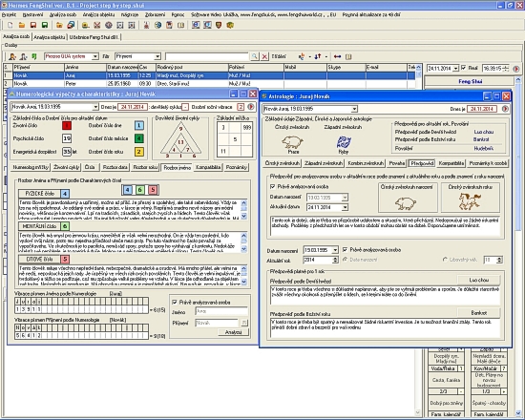The image size is (525, 420).
Task: Click the filter text input field
Action: [x=207, y=56]
